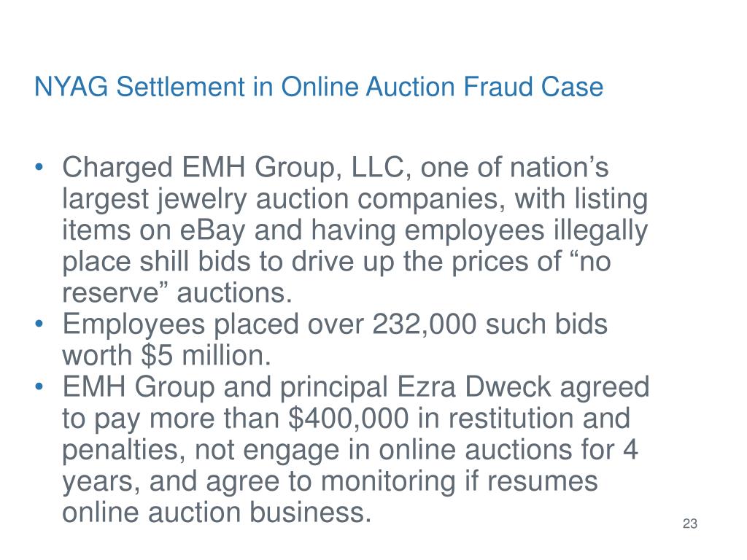Click the slide title about NYAG Settlement
The image size is (747, 560).
(x=319, y=87)
